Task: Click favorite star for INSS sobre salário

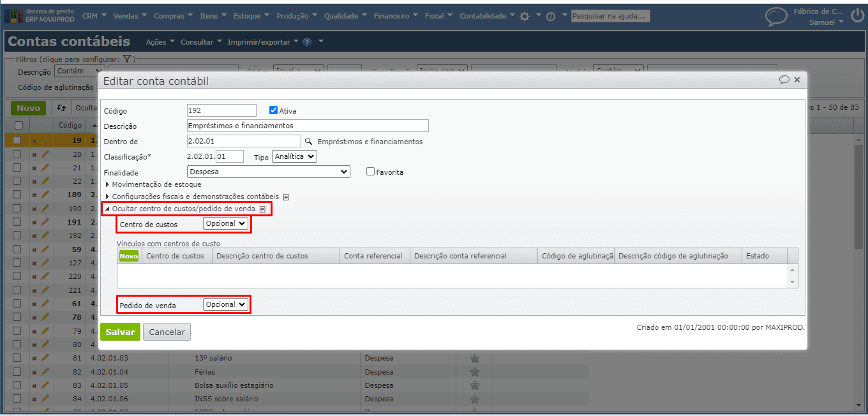Action: (x=474, y=399)
